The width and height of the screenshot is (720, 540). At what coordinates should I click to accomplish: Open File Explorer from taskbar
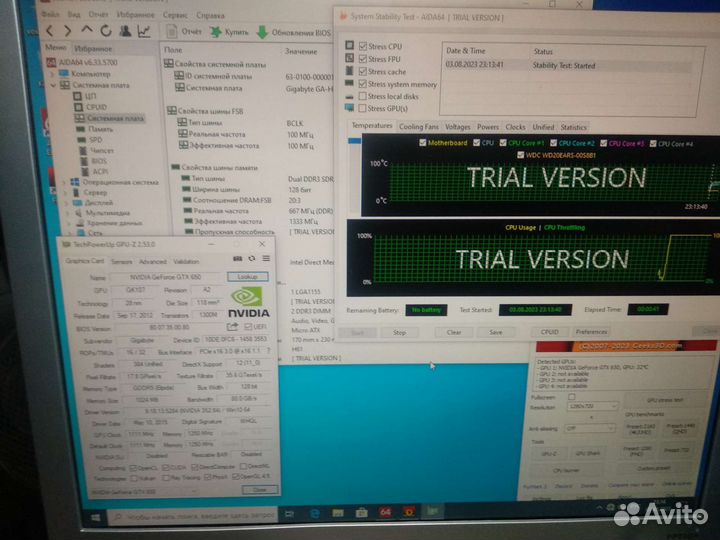338,512
